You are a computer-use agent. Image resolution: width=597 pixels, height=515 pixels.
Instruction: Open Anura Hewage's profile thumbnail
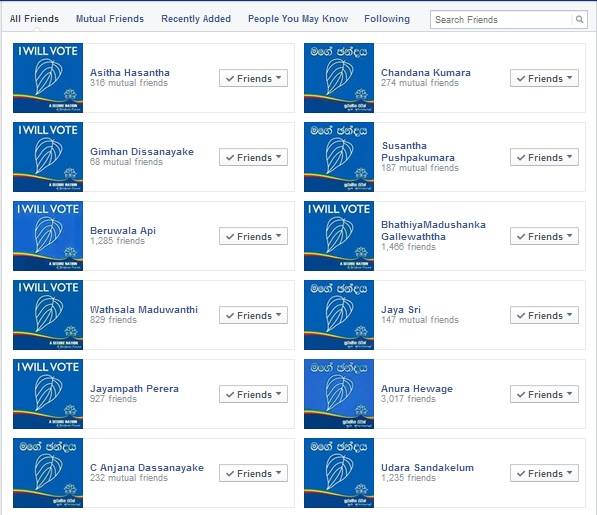coord(339,394)
